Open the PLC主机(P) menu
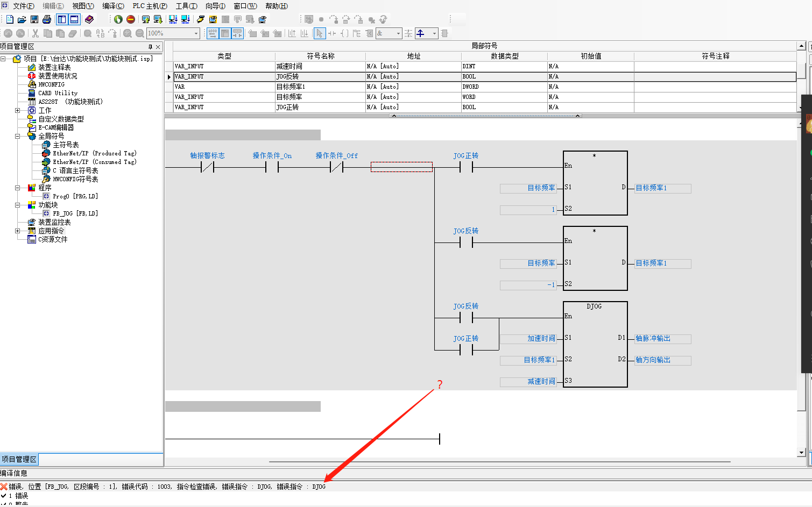This screenshot has width=812, height=507. tap(150, 6)
